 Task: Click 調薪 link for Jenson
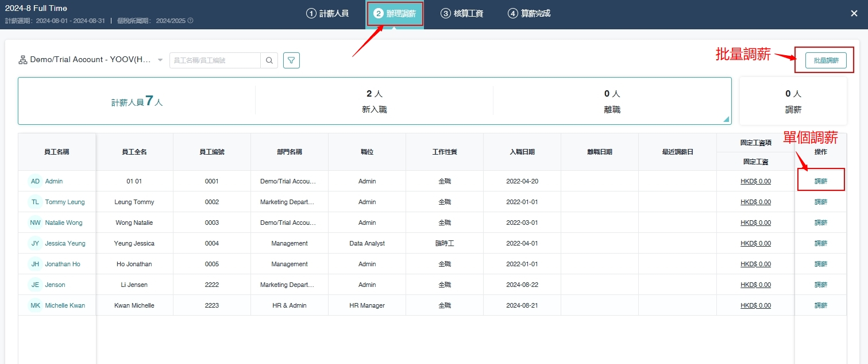[x=820, y=285]
